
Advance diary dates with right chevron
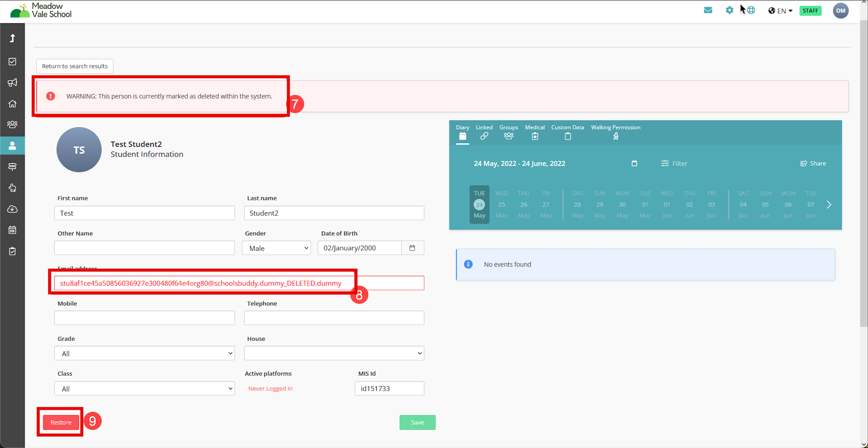[x=829, y=204]
